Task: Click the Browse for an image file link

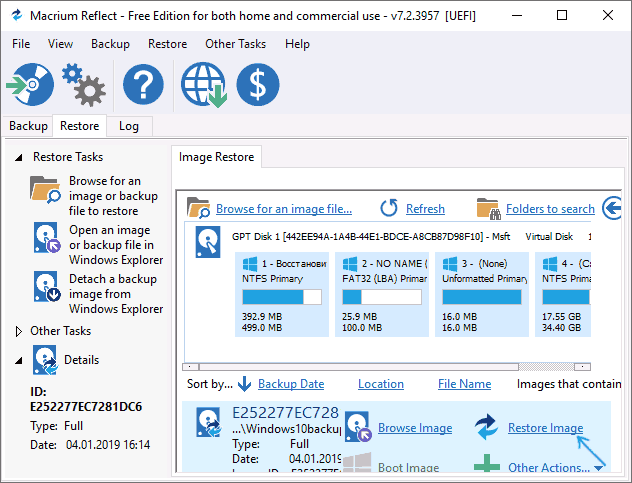Action: click(x=283, y=209)
